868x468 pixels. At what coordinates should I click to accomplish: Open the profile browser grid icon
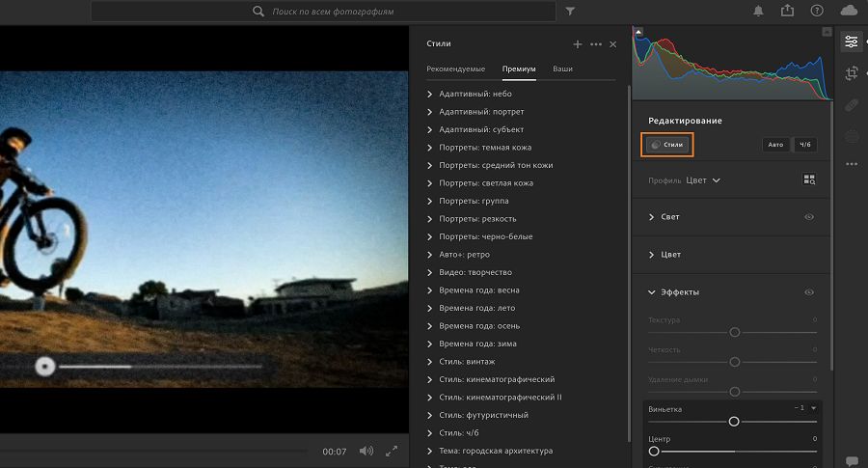coord(809,179)
